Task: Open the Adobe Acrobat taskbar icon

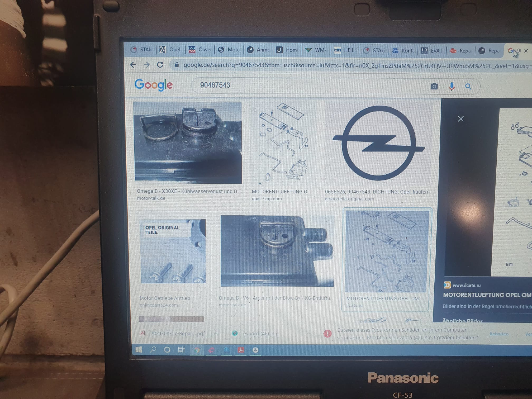Action: (241, 350)
